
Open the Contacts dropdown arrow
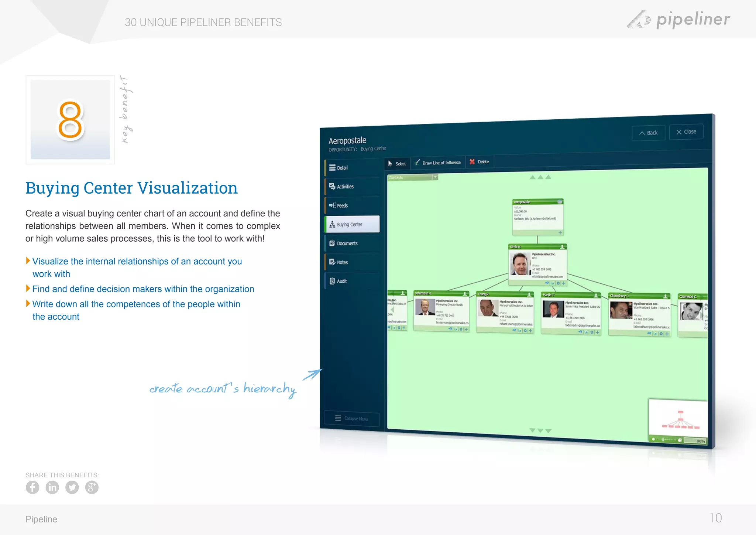(435, 177)
